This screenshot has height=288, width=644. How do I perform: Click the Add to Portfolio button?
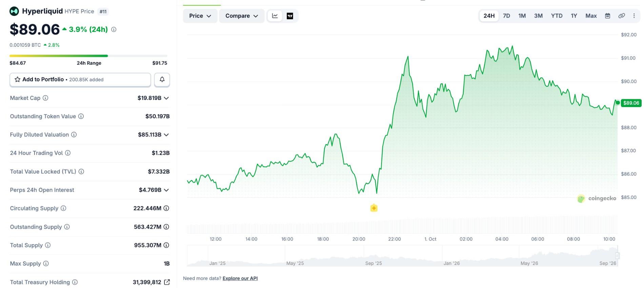click(x=80, y=80)
